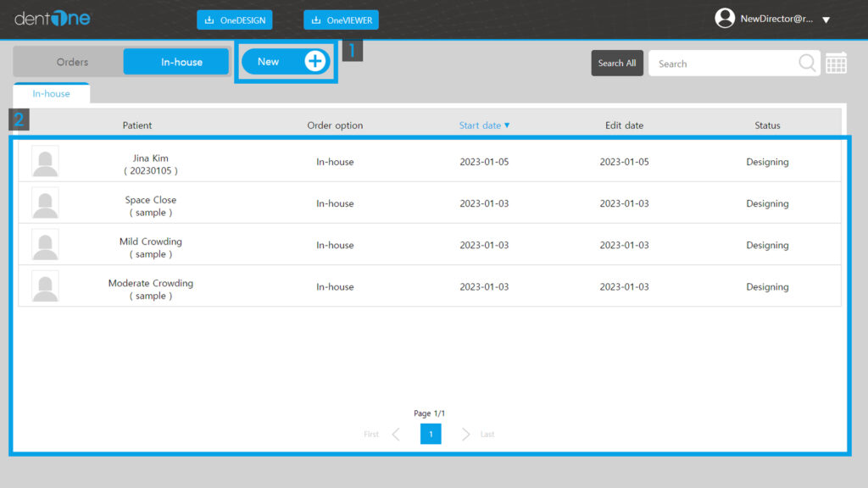The image size is (868, 488).
Task: Click Space Close patient avatar
Action: [x=45, y=203]
